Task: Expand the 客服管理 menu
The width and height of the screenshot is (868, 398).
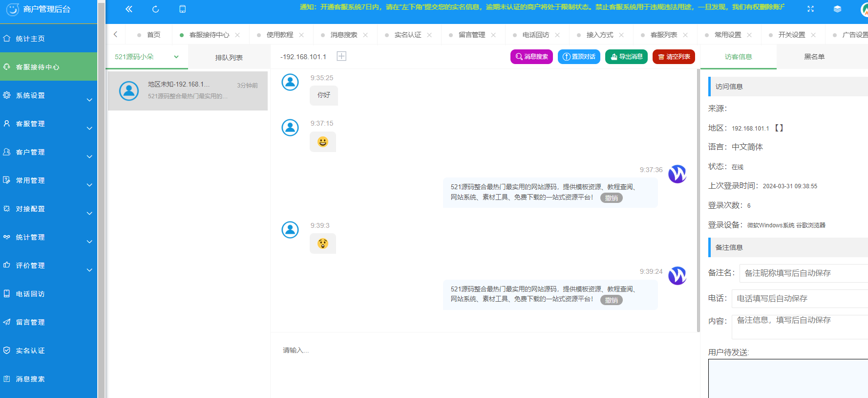Action: (x=89, y=128)
